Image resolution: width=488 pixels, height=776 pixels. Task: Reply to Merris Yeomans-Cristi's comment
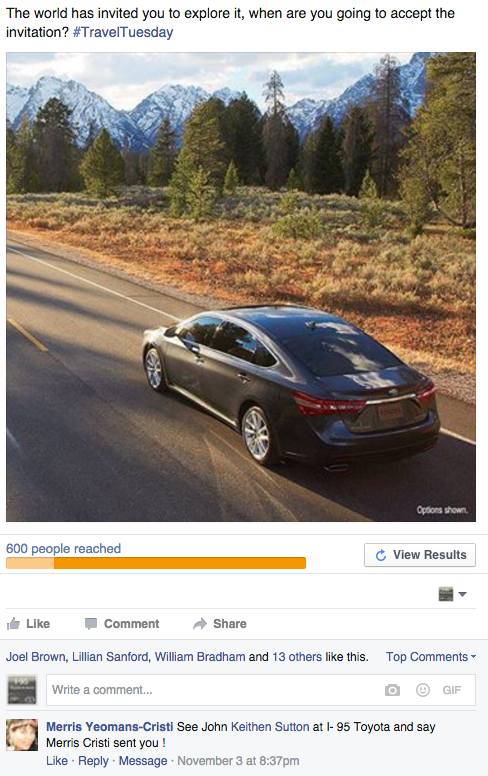(x=93, y=761)
